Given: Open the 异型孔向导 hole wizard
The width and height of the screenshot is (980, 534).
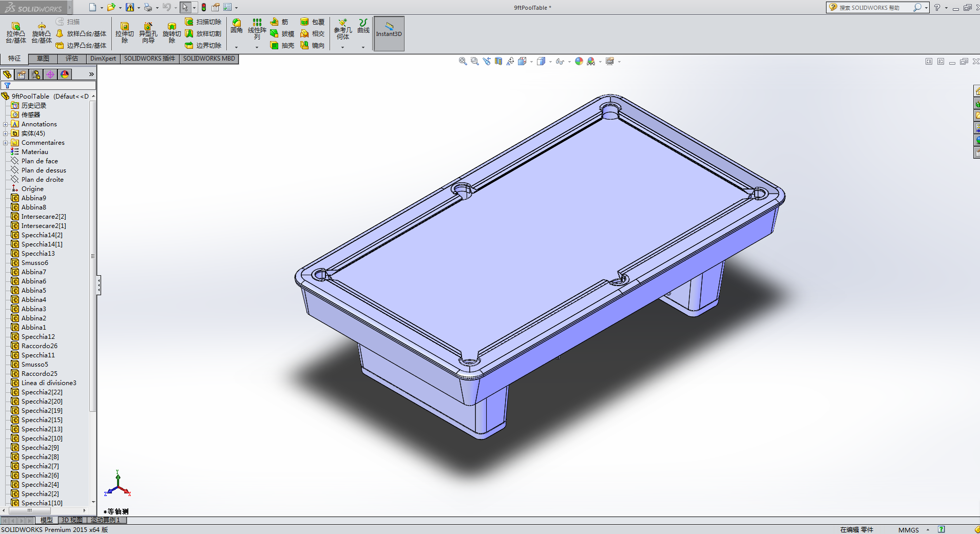Looking at the screenshot, I should (x=148, y=32).
